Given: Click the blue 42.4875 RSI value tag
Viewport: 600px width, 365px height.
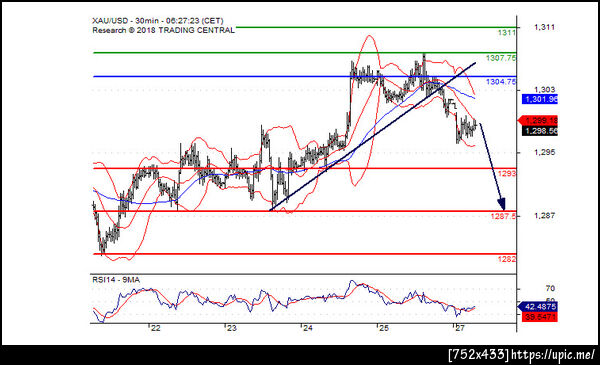Looking at the screenshot, I should 538,307.
